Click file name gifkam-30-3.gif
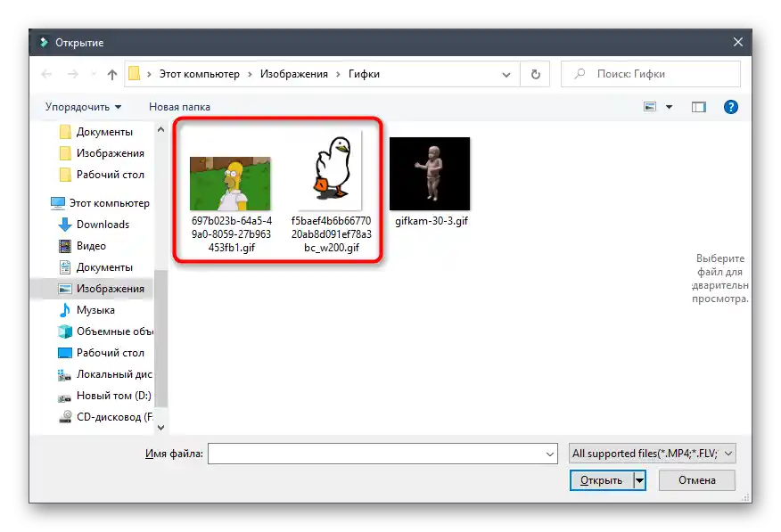781x532 pixels. [x=432, y=221]
